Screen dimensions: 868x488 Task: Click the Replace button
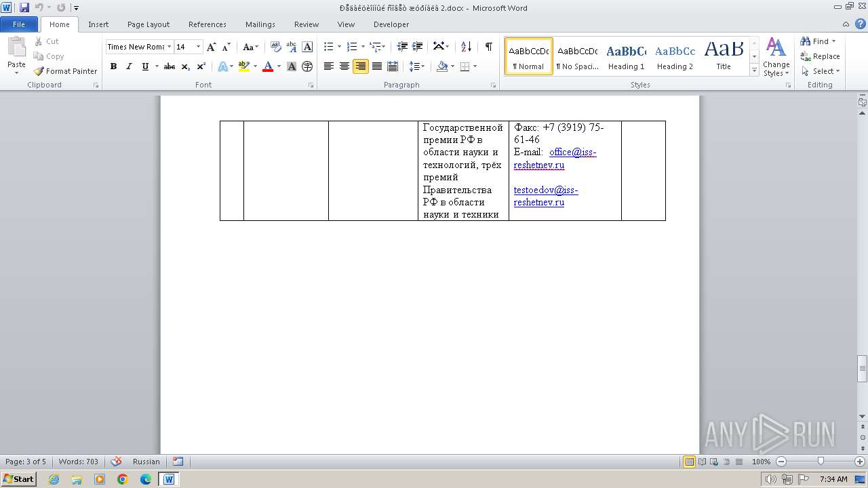(821, 56)
